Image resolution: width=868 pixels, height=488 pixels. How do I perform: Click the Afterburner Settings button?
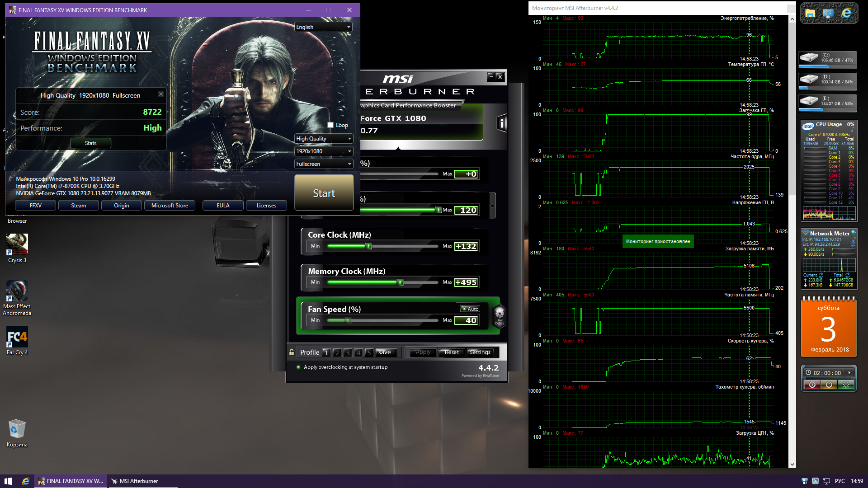[x=480, y=352]
